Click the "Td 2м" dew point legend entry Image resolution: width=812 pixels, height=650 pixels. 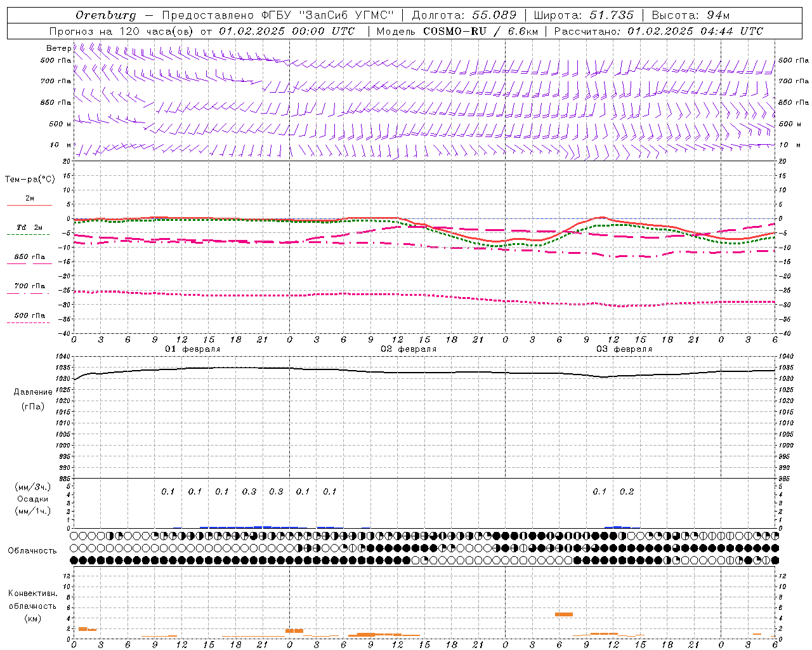(30, 227)
